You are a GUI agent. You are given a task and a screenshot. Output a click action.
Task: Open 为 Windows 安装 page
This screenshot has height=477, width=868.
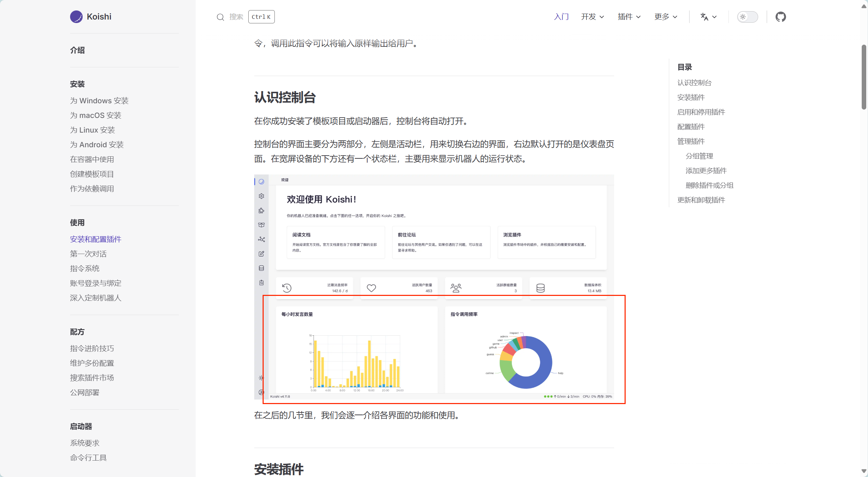point(99,101)
